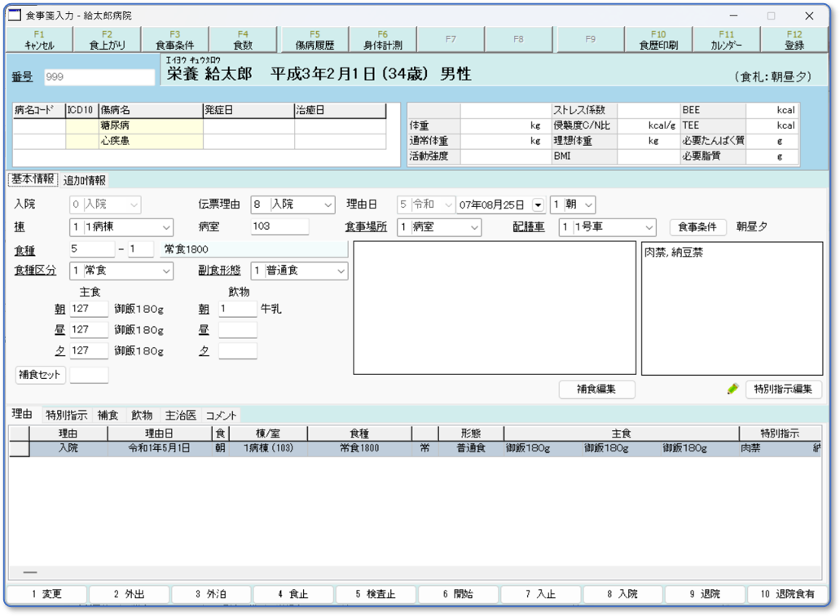The height and width of the screenshot is (616, 840).
Task: Open F11 カレンダー toolbar button
Action: (726, 40)
